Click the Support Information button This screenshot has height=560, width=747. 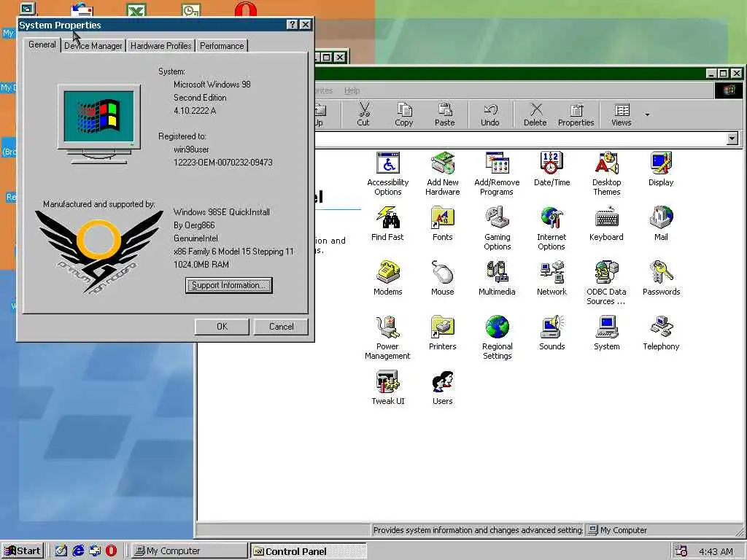point(228,285)
